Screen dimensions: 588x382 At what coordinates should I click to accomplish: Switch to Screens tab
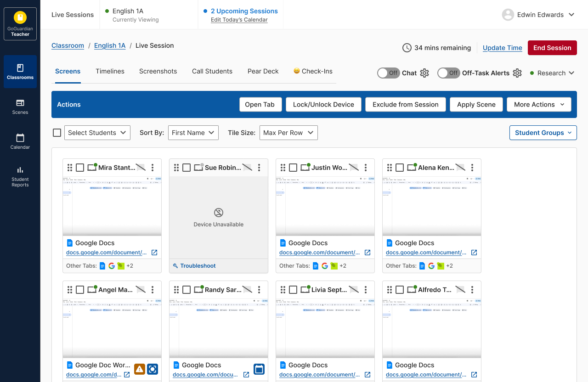68,71
